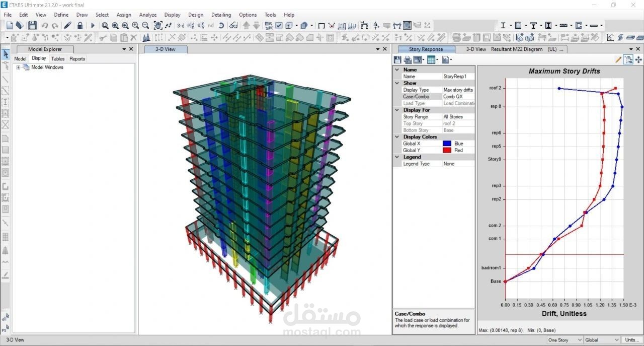This screenshot has height=346, width=644.
Task: Open the Define menu
Action: point(61,15)
